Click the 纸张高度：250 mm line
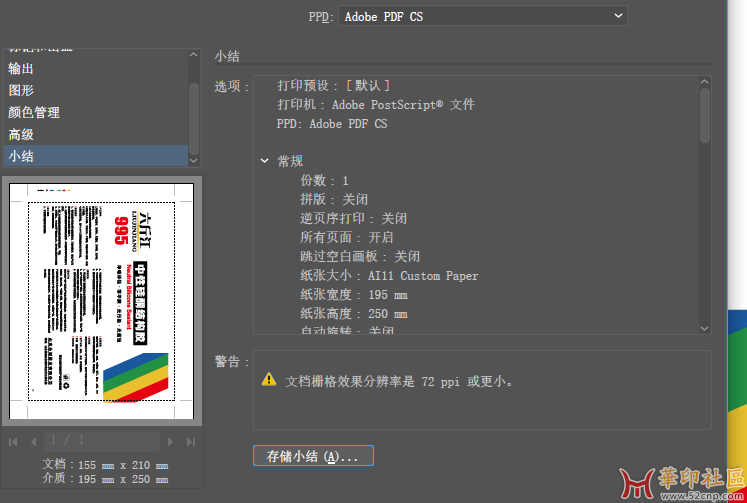 (353, 314)
